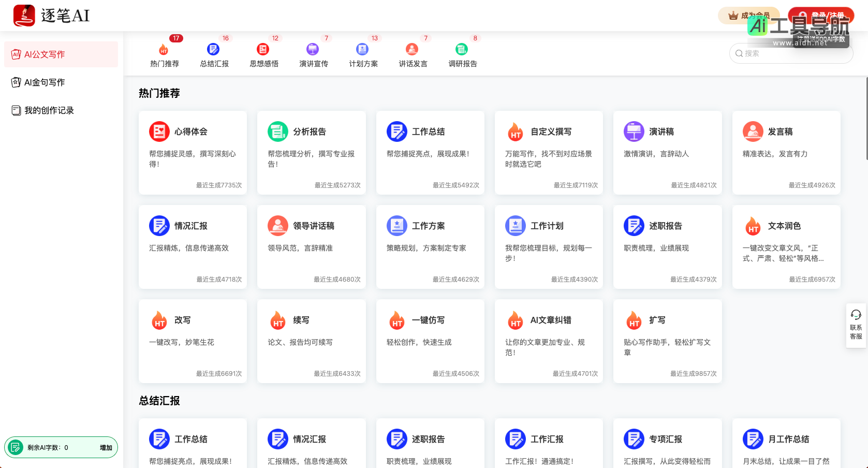The image size is (868, 468).
Task: Open the 计划方案 category icon
Action: point(362,49)
